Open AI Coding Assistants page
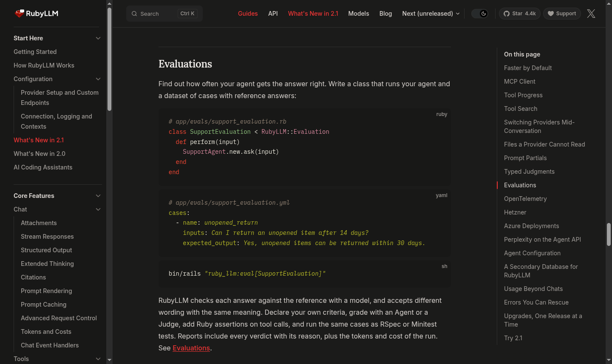This screenshot has width=612, height=364. [43, 167]
